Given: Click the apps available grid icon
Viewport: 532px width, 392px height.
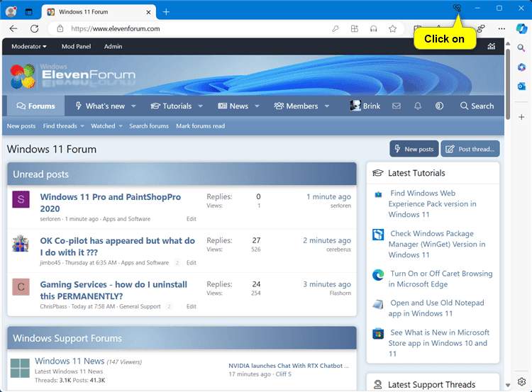Looking at the screenshot, I should [x=354, y=29].
